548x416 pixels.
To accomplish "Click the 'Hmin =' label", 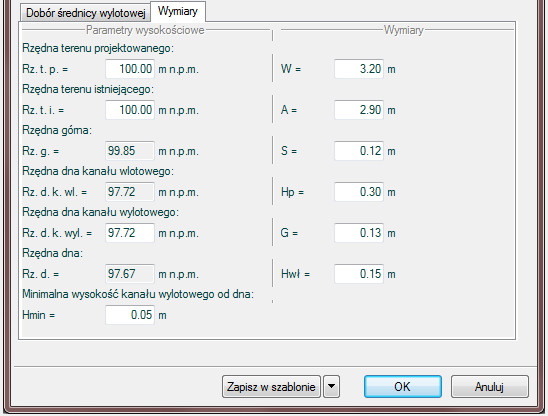I will (x=39, y=315).
